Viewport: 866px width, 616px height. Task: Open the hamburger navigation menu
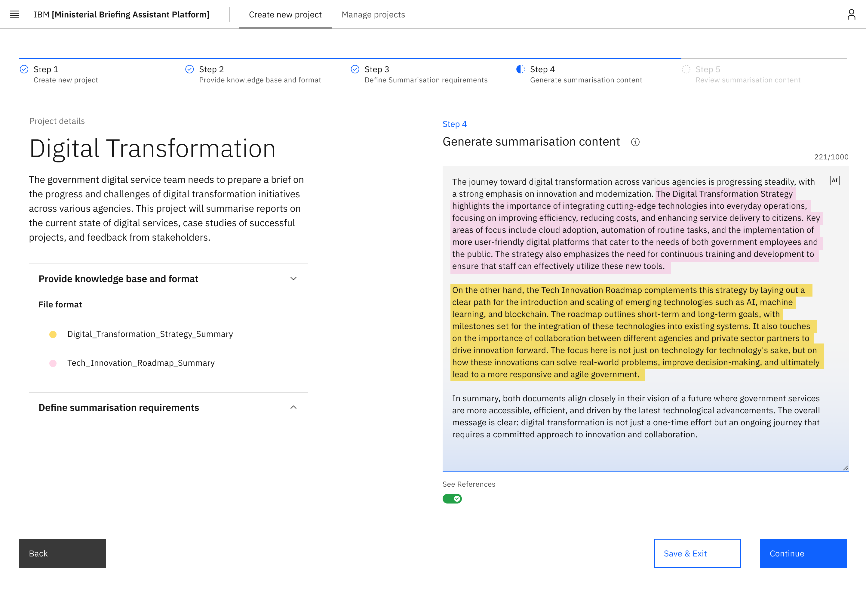tap(14, 14)
